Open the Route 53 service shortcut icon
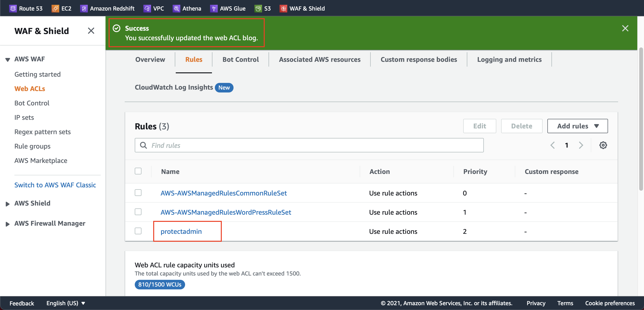 (x=13, y=8)
